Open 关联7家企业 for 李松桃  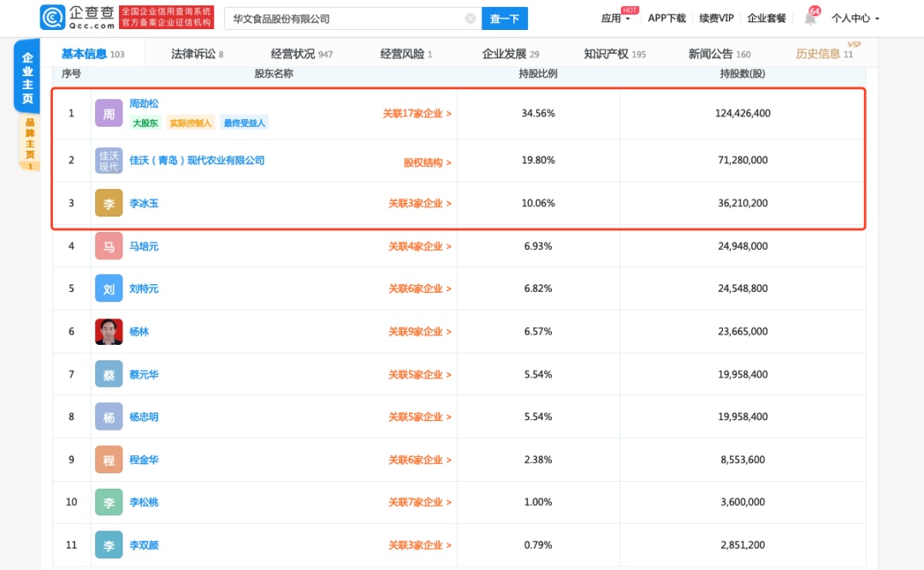click(419, 502)
